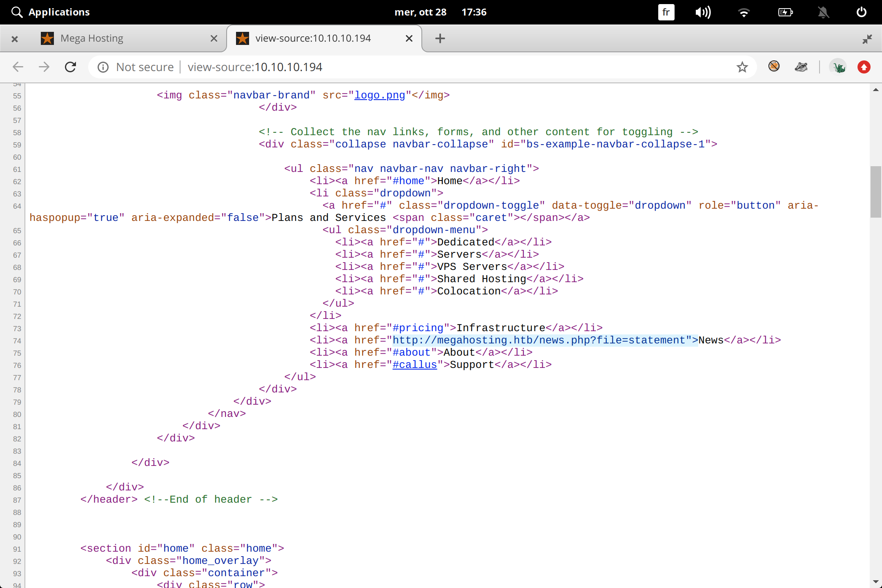Toggle do-not-disturb via the notification bell

[x=823, y=12]
